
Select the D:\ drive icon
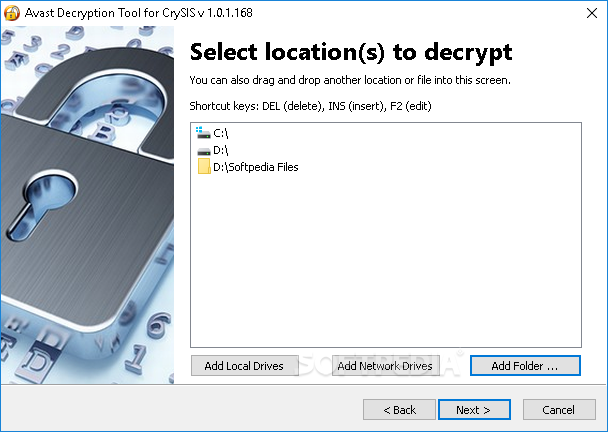204,151
